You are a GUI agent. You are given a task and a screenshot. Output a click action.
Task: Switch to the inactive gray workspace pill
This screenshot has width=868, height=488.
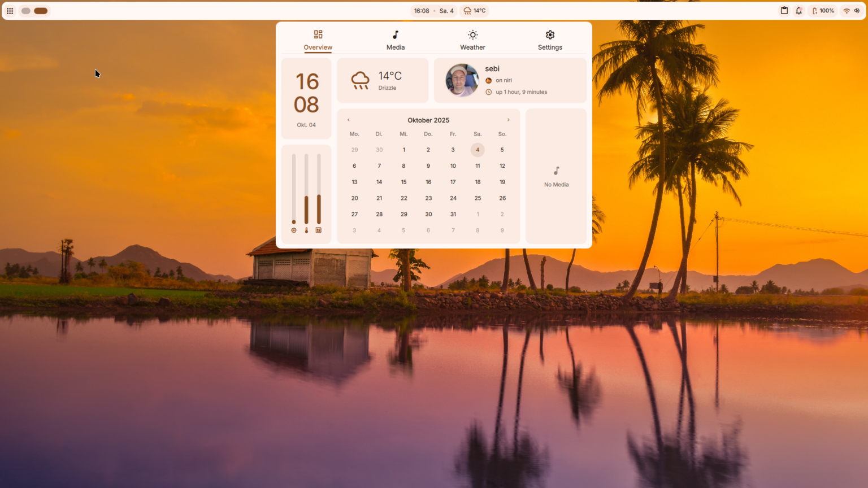click(26, 11)
